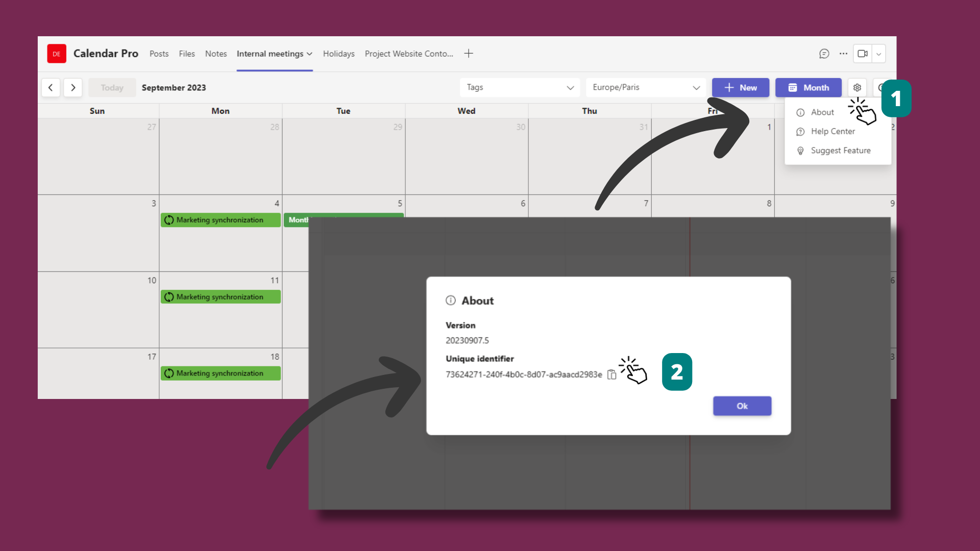This screenshot has height=551, width=980.
Task: Start a meeting with the camera icon
Action: (863, 54)
